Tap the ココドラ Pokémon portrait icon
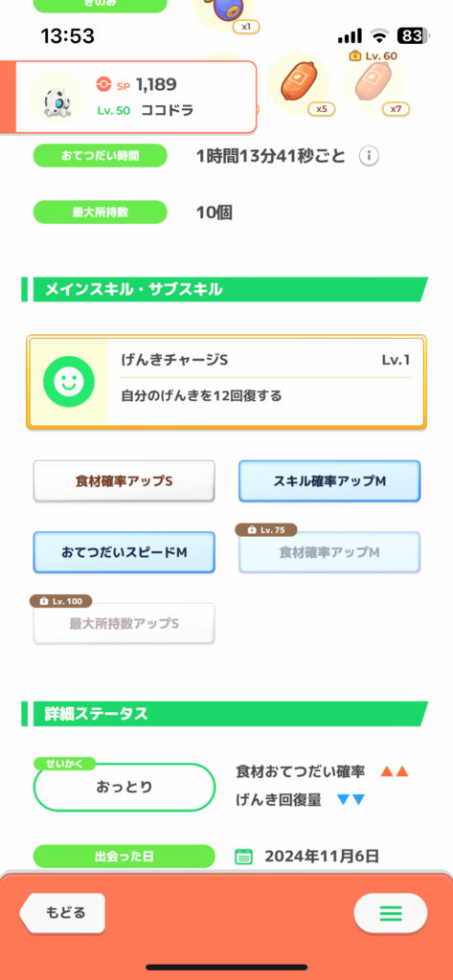 pyautogui.click(x=56, y=99)
